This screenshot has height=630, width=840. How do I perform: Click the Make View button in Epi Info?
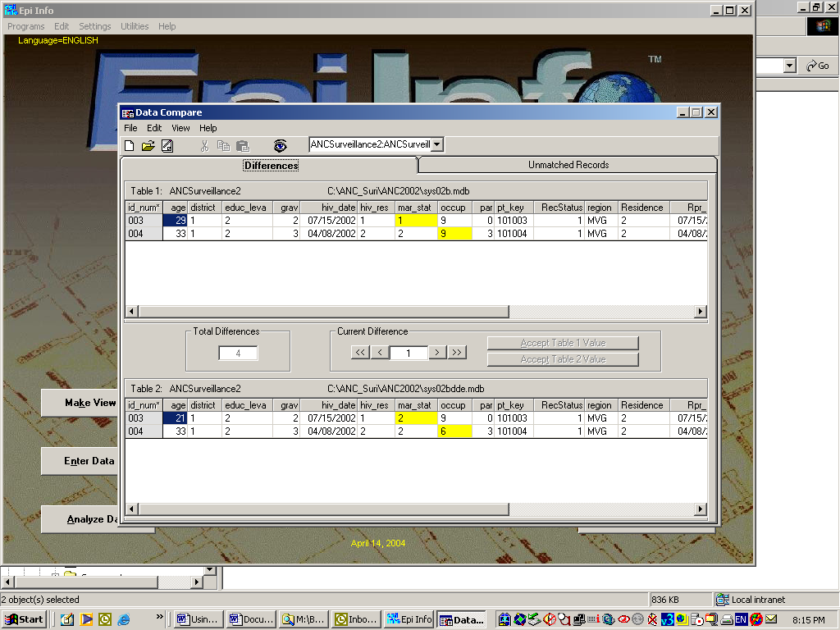coord(80,403)
